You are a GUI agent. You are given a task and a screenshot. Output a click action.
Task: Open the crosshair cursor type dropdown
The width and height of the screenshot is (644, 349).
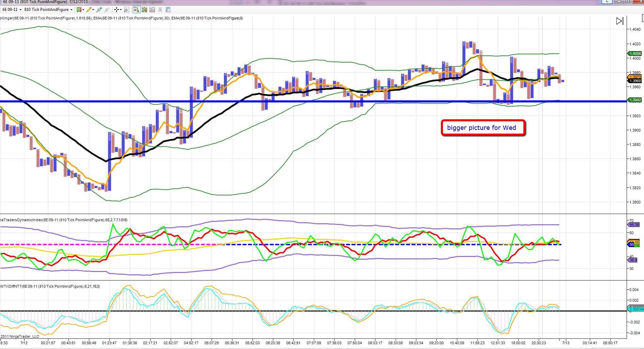[118, 10]
